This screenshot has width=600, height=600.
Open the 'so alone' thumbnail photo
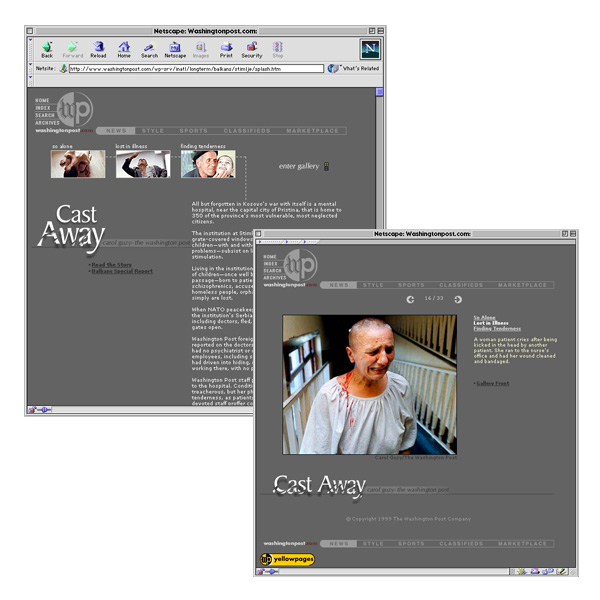point(78,164)
